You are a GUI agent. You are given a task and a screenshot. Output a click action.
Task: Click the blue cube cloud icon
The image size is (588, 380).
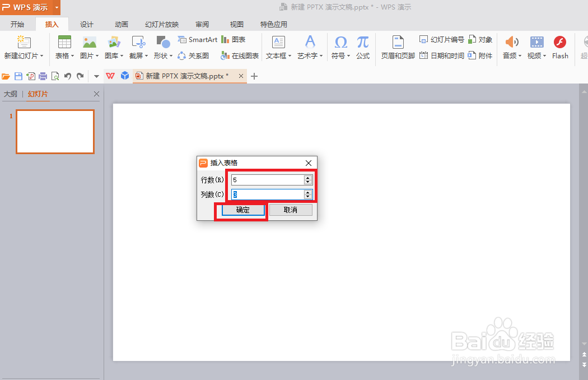point(125,76)
